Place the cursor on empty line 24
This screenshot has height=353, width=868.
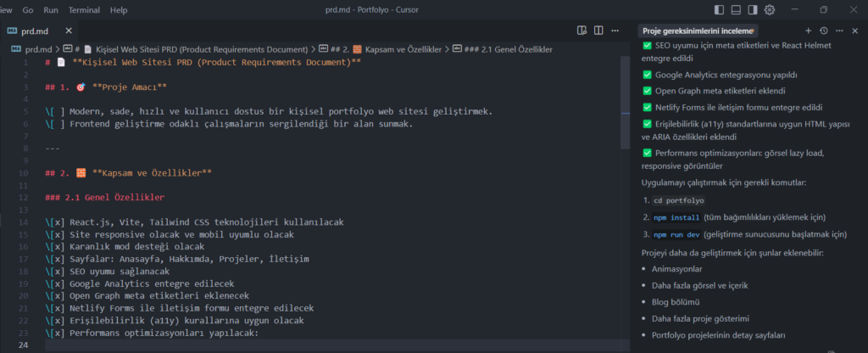(332, 345)
